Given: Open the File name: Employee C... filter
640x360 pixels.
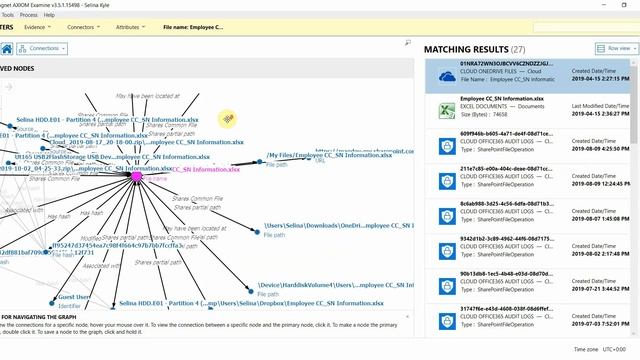Looking at the screenshot, I should pos(193,27).
